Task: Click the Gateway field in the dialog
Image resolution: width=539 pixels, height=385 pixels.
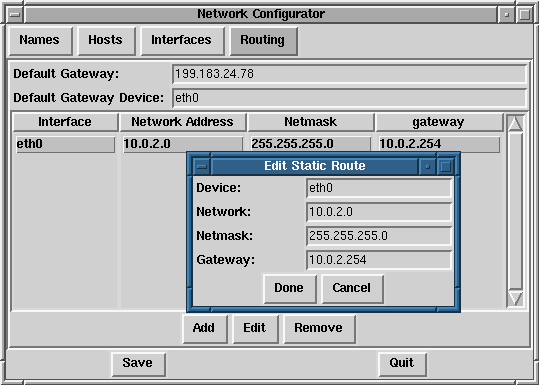Action: (379, 260)
